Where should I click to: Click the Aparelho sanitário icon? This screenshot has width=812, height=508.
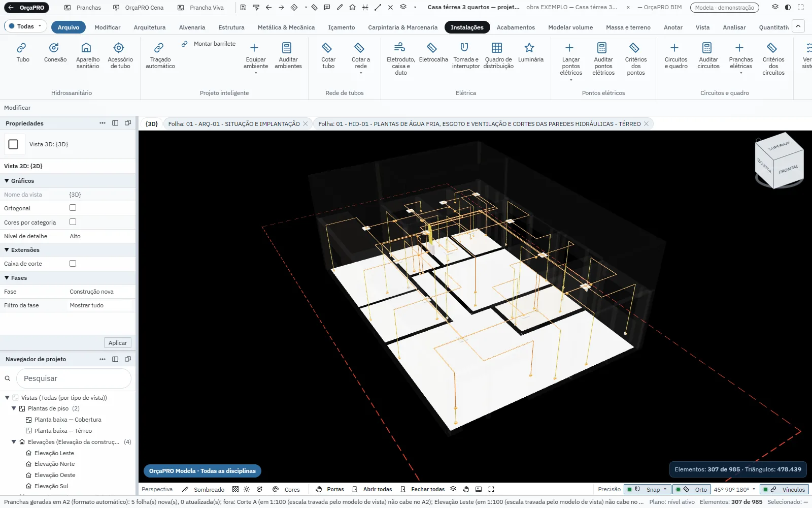(86, 48)
